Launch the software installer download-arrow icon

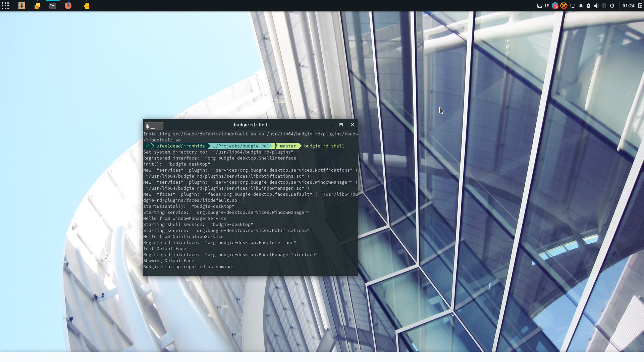22,6
